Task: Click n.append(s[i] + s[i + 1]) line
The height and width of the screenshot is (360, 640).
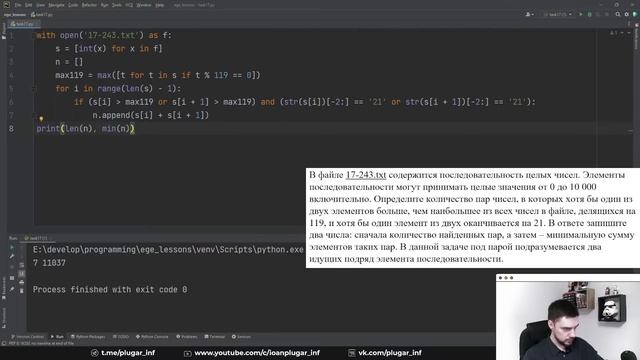Action: click(151, 115)
